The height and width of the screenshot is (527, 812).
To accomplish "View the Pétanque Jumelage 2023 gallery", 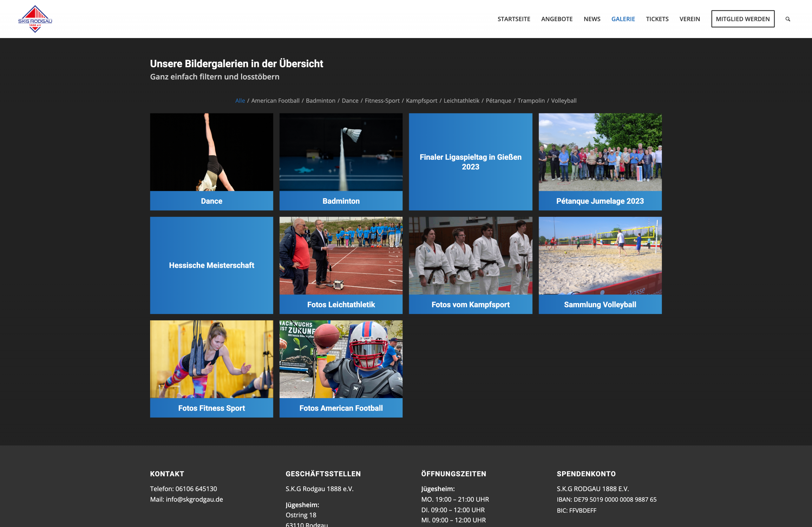I will pos(600,161).
